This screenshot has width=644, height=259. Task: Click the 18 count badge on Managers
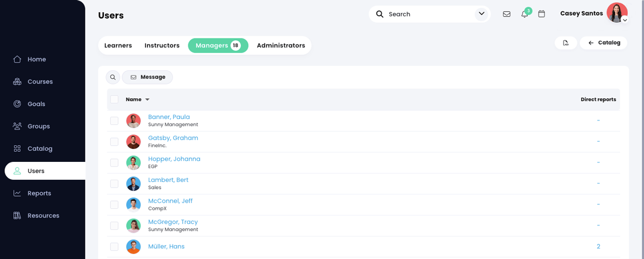tap(235, 45)
